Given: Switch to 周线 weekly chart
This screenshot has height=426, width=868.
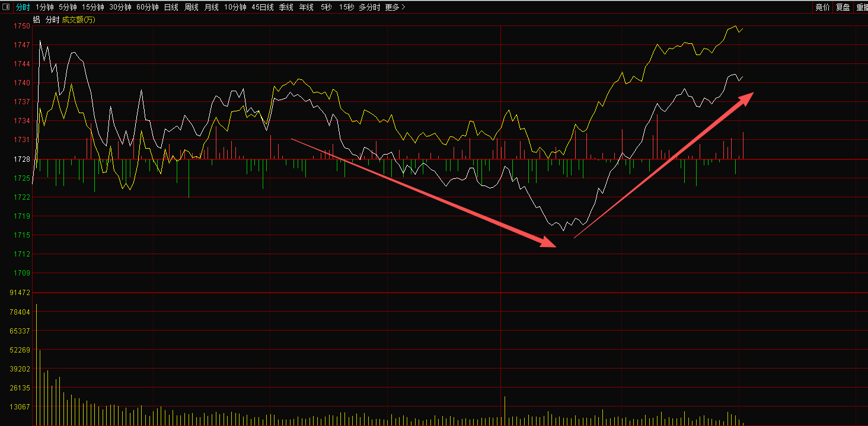Looking at the screenshot, I should pos(191,7).
